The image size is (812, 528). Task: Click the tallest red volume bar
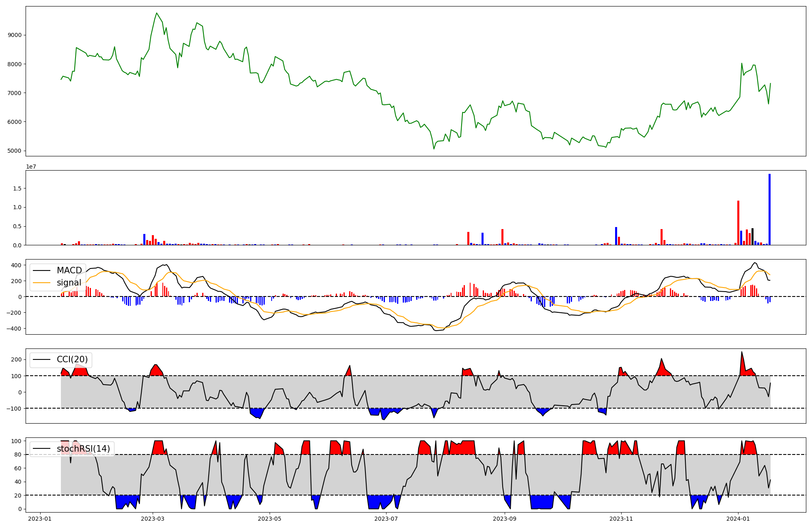coord(738,223)
